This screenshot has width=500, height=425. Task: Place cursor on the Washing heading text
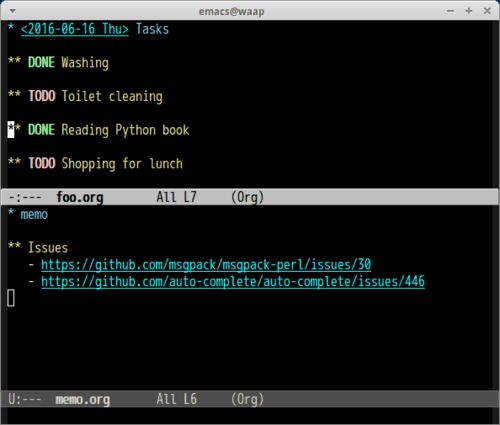point(85,63)
